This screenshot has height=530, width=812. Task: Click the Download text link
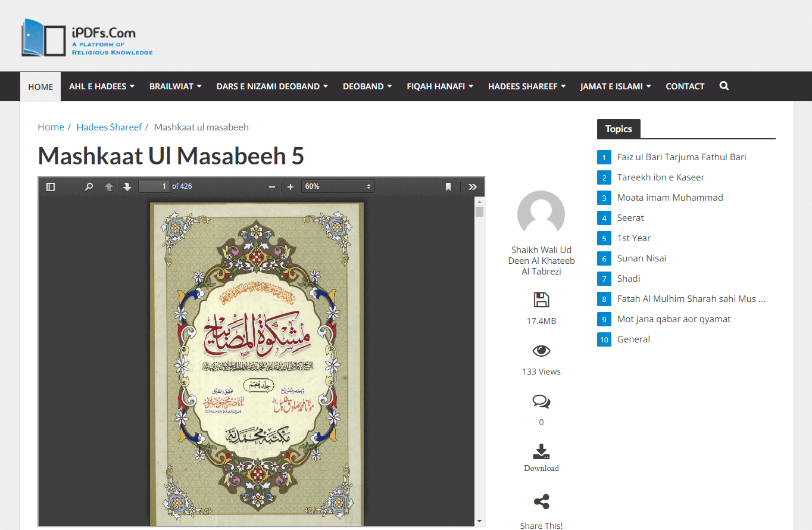click(541, 468)
